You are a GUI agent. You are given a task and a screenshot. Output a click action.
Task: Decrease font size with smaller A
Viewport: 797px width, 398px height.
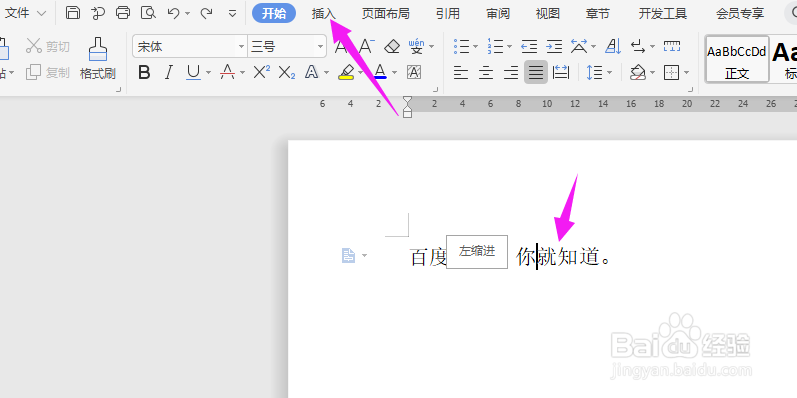point(366,47)
